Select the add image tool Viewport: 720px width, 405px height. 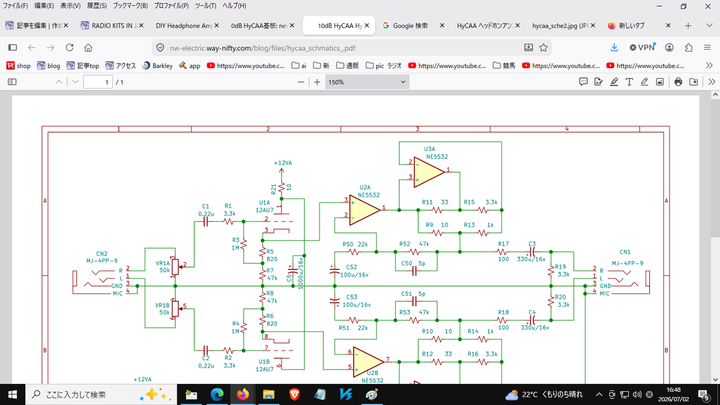[660, 82]
